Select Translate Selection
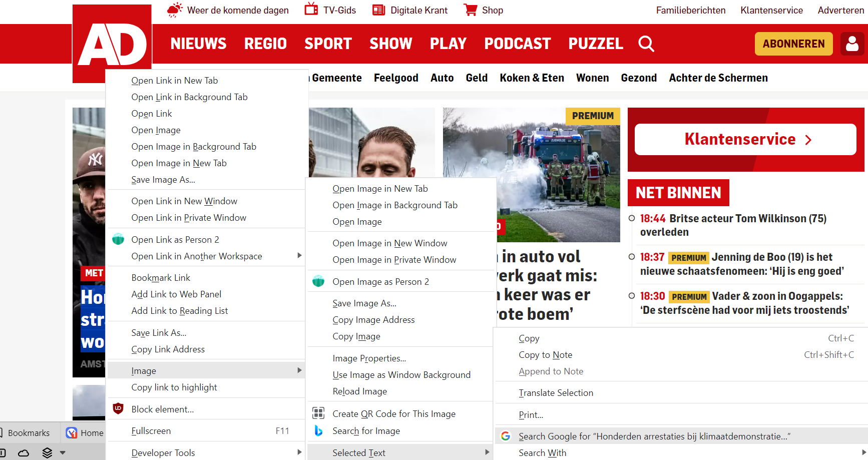The image size is (868, 460). [681, 392]
